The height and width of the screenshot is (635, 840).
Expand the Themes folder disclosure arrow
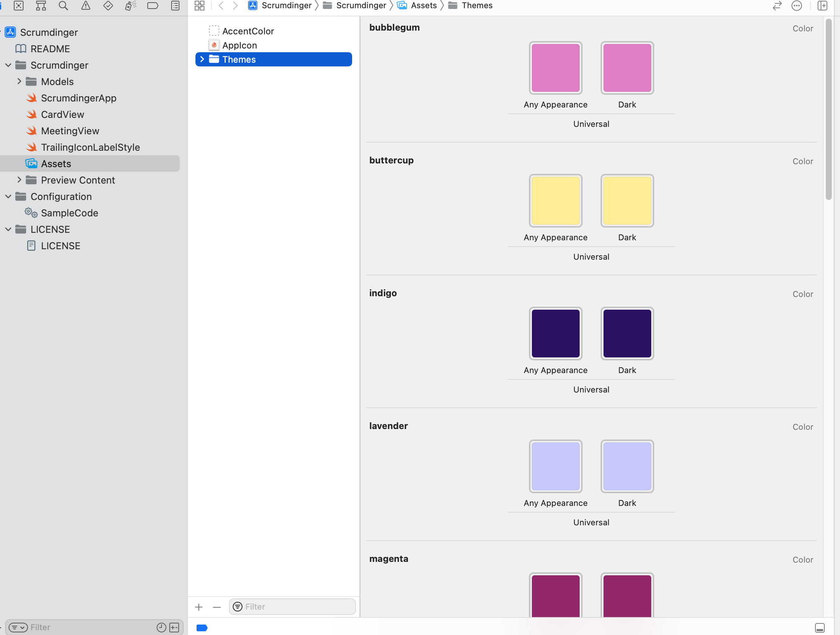[x=202, y=59]
